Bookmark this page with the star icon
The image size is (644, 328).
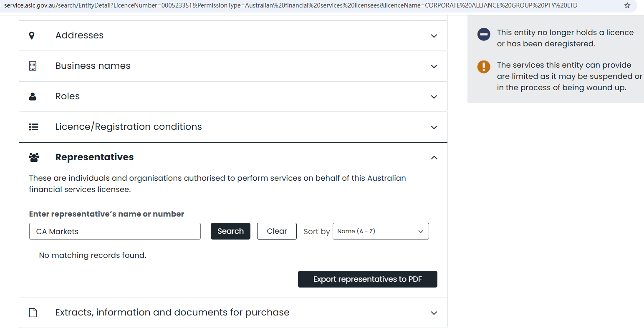tap(627, 5)
